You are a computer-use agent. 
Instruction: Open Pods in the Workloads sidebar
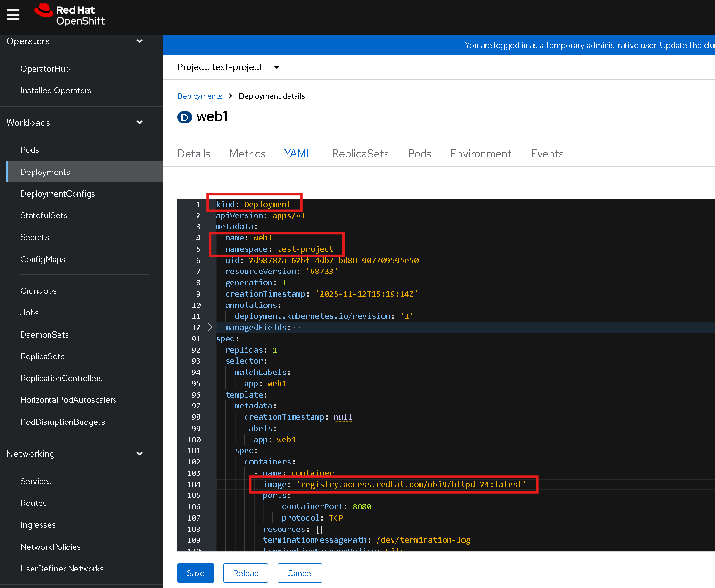pos(30,150)
